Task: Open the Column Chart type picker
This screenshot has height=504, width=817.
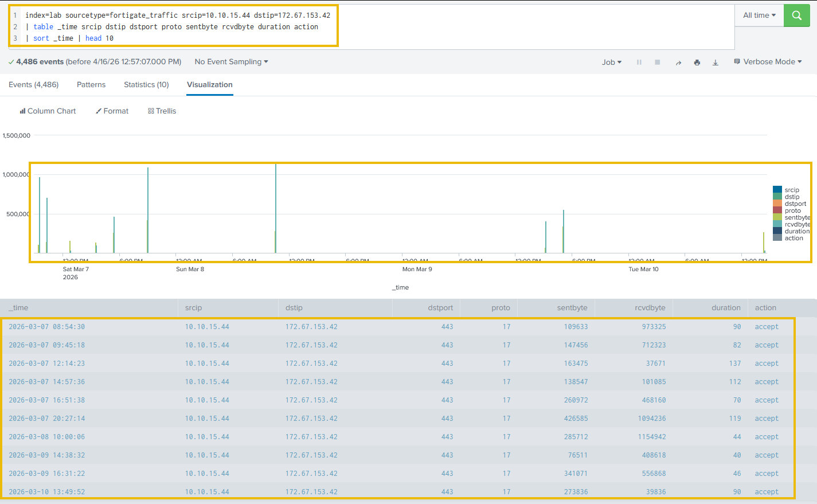Action: [48, 111]
